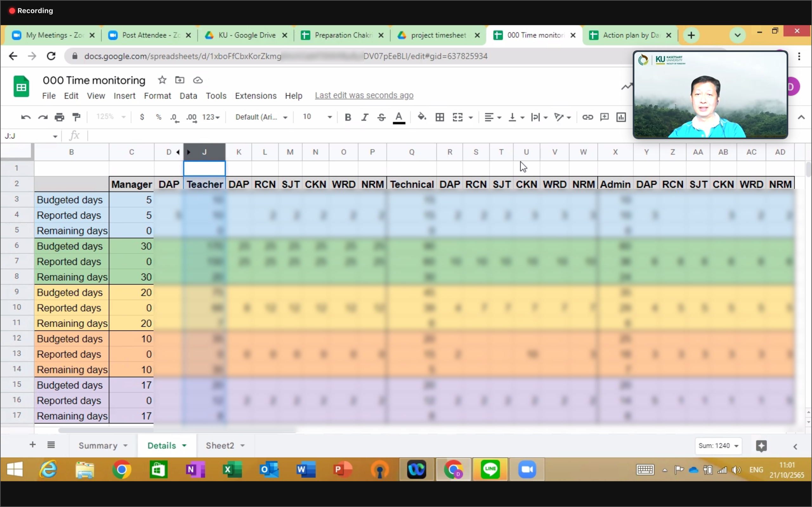
Task: Open the font size dropdown
Action: pos(330,117)
